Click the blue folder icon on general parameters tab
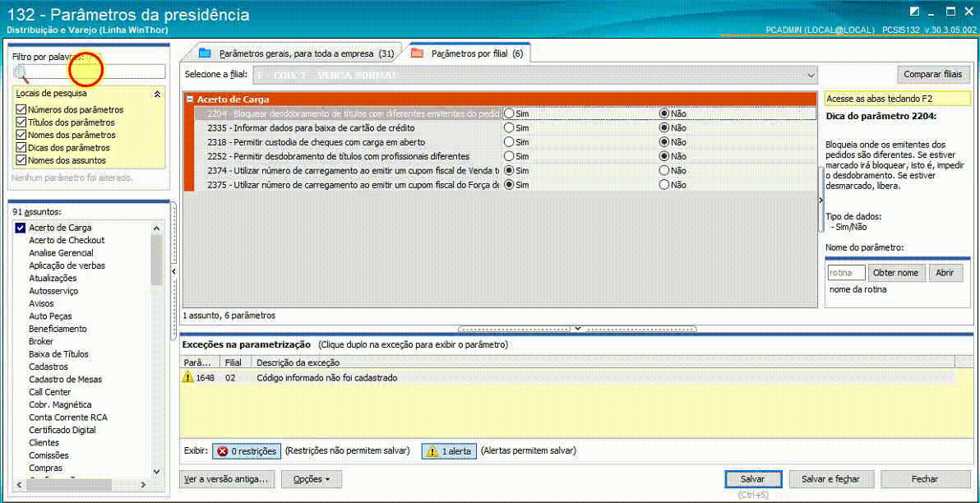Screen dimensions: 980x503 point(205,53)
